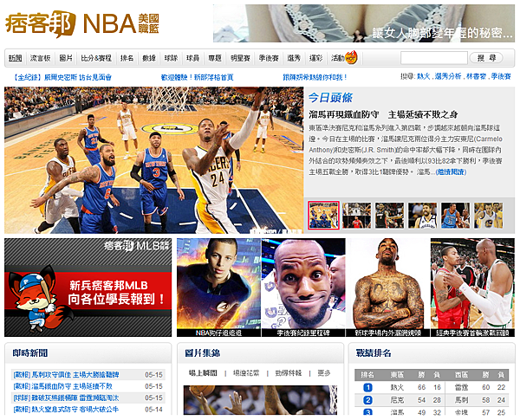This screenshot has height=420, width=520.
Task: Open the 【全紀錄】史密斯 訪台見面會 link
Action: [x=62, y=77]
